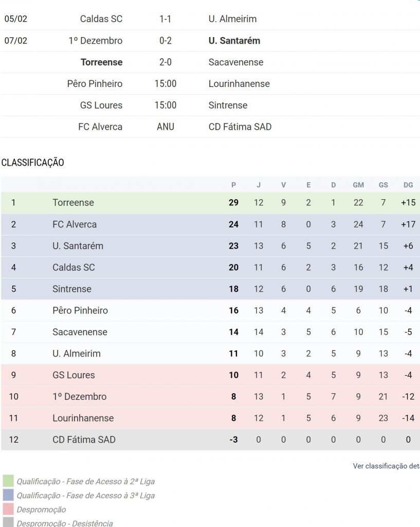Screen dimensions: 420x527
Task: Click the 1-1 Caldas SC score
Action: tap(165, 19)
